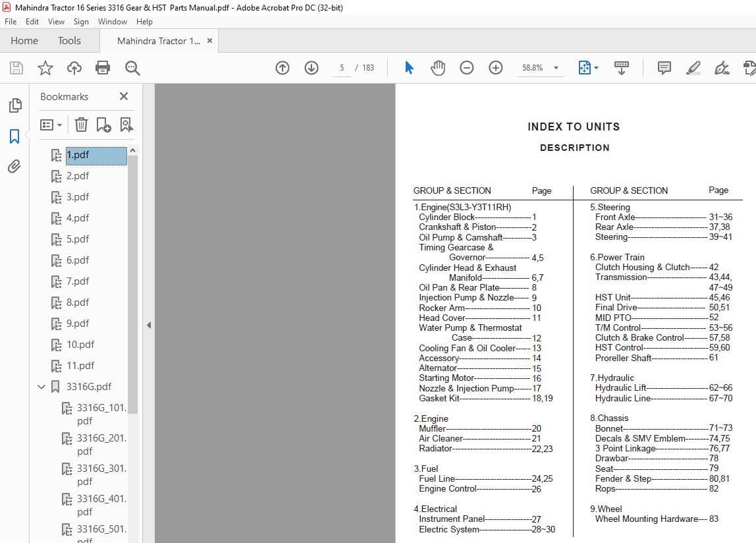
Task: Close the Bookmarks panel
Action: click(124, 96)
